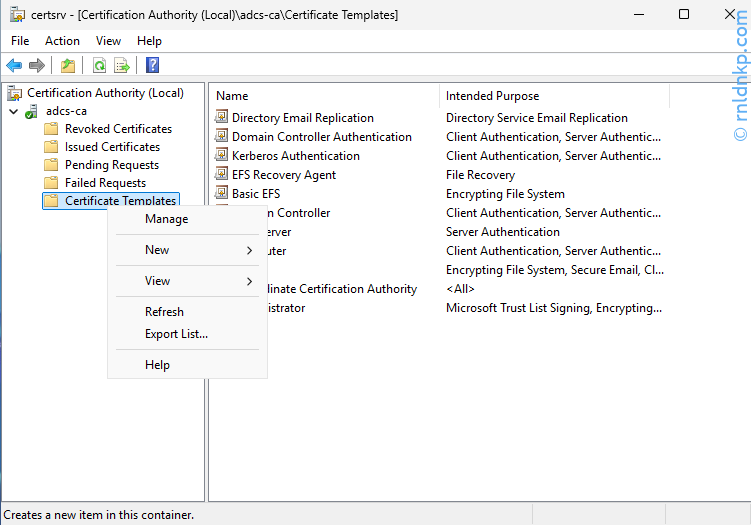Choose Export List... from the context menu
This screenshot has width=751, height=525.
[176, 334]
